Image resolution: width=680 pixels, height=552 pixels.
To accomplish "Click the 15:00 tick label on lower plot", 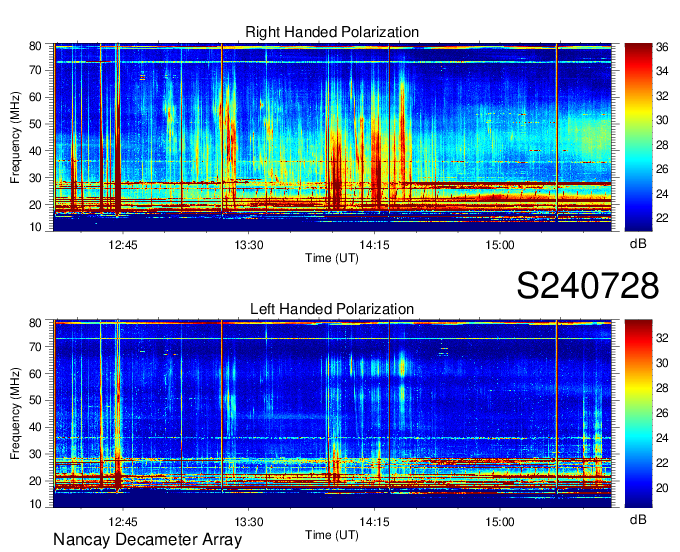I will pos(500,522).
